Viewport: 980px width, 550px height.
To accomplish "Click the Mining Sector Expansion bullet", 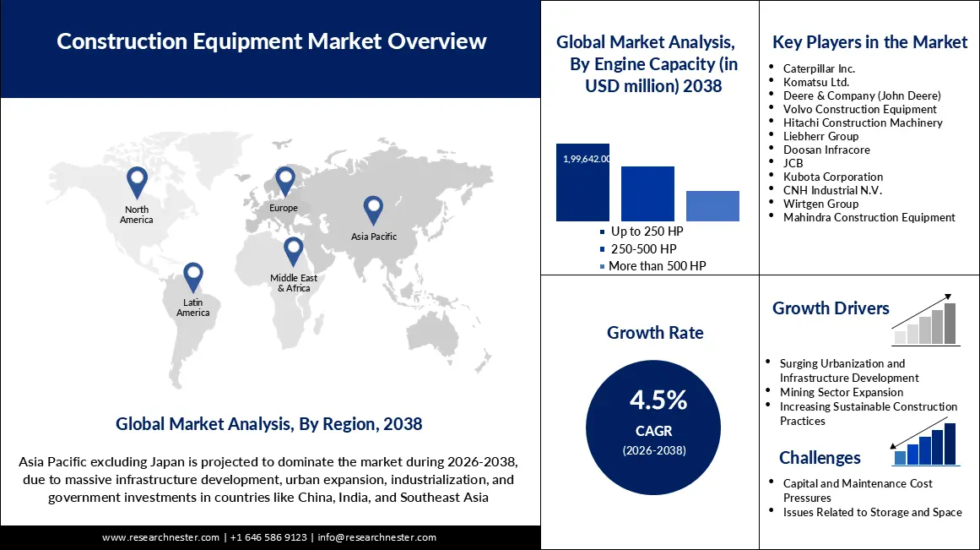I will click(842, 392).
